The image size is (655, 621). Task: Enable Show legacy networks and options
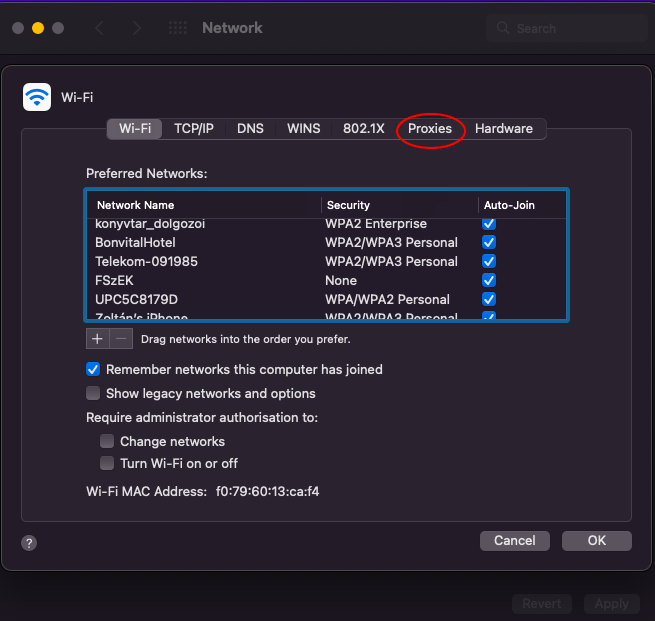click(x=93, y=393)
